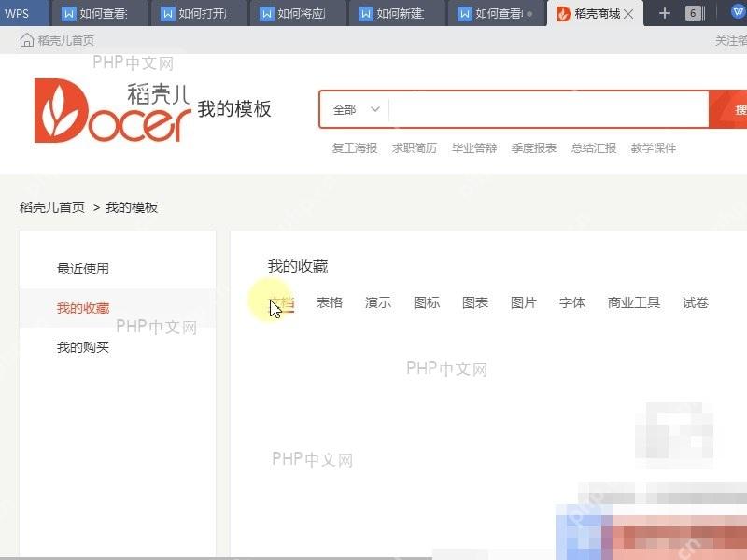The height and width of the screenshot is (560, 747).
Task: Select the 字体 favorites tab
Action: (572, 302)
